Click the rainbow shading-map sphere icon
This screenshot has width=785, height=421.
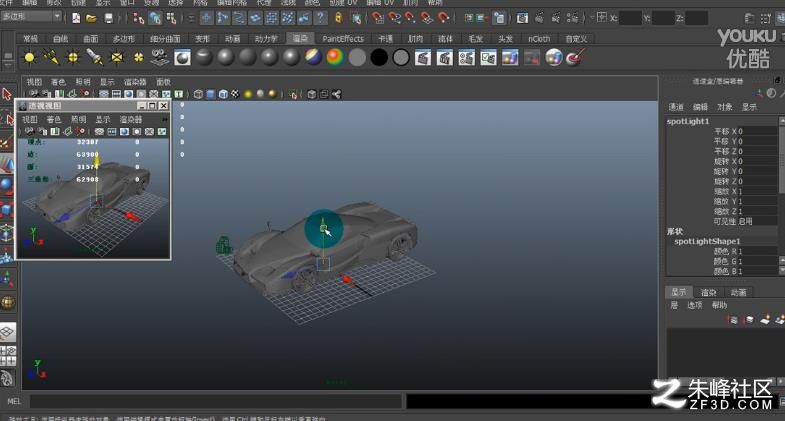click(335, 58)
